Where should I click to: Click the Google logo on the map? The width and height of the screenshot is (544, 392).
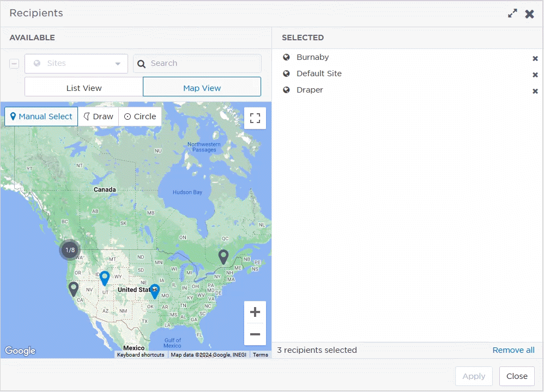pyautogui.click(x=20, y=351)
